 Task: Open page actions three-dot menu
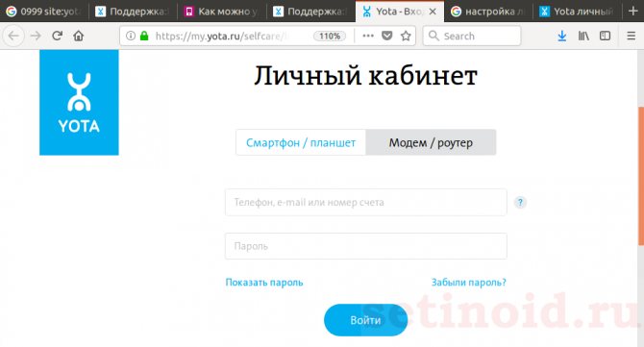click(x=368, y=36)
